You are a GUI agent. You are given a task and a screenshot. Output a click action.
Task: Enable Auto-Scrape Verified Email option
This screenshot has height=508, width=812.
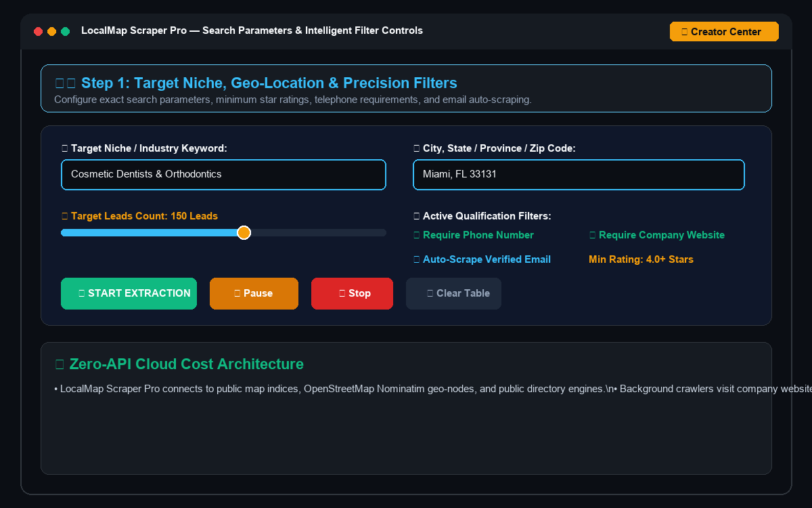482,259
